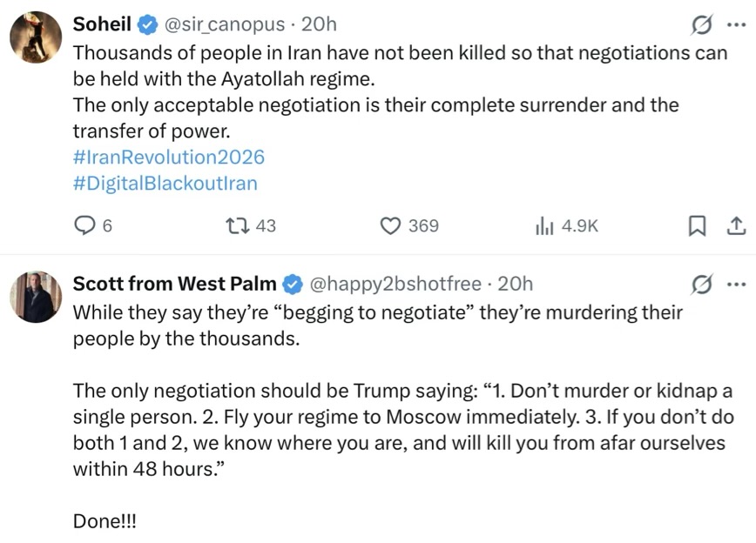Repost Soheil's tweet
756x543 pixels.
(237, 225)
